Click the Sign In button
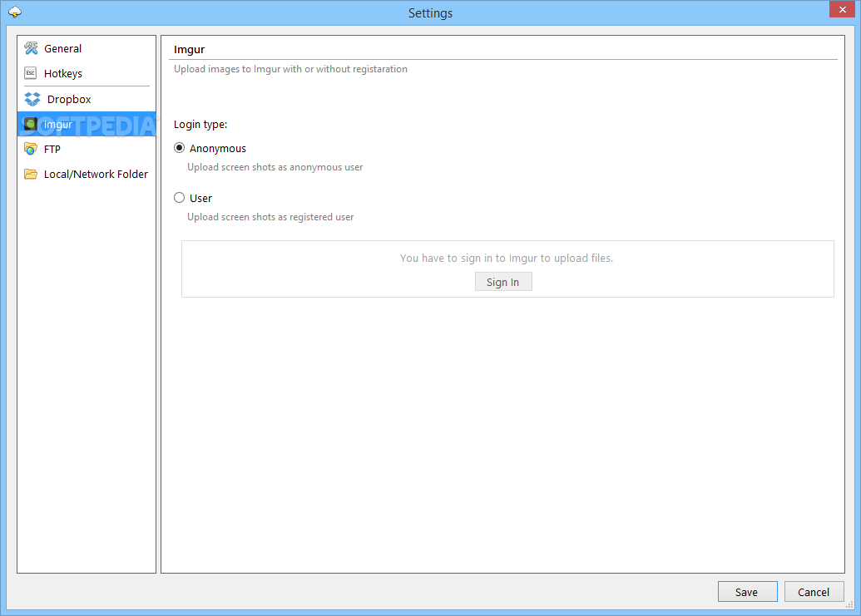861x616 pixels. [x=503, y=282]
